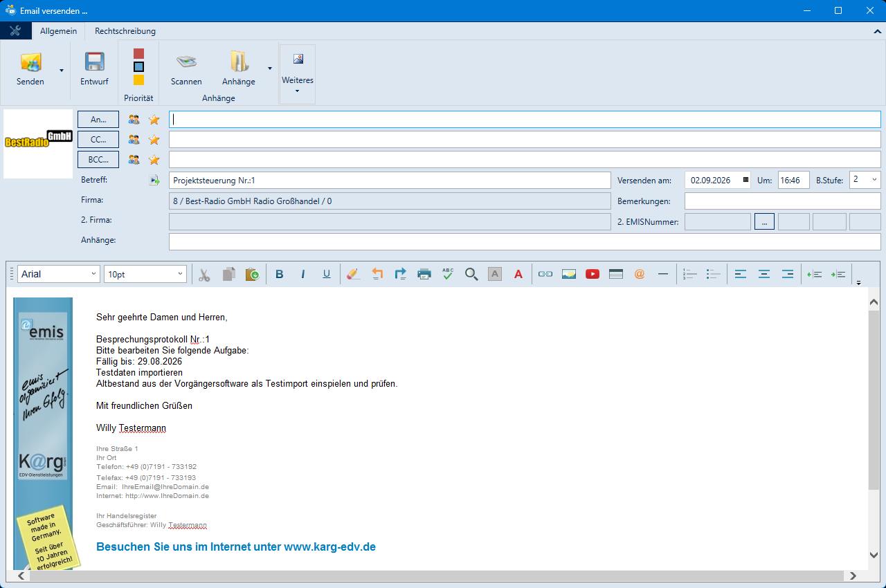Click favorites star in BCC row
Screen dimensions: 886x588
pyautogui.click(x=154, y=160)
